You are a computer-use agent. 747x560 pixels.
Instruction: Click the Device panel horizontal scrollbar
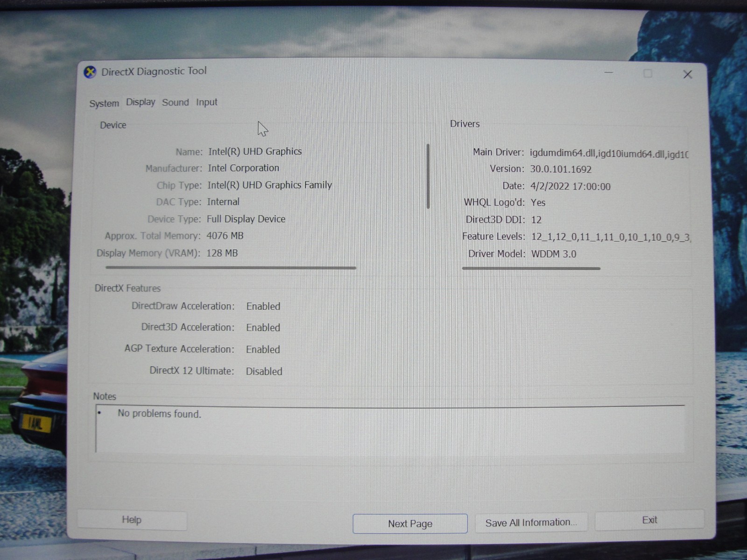231,268
